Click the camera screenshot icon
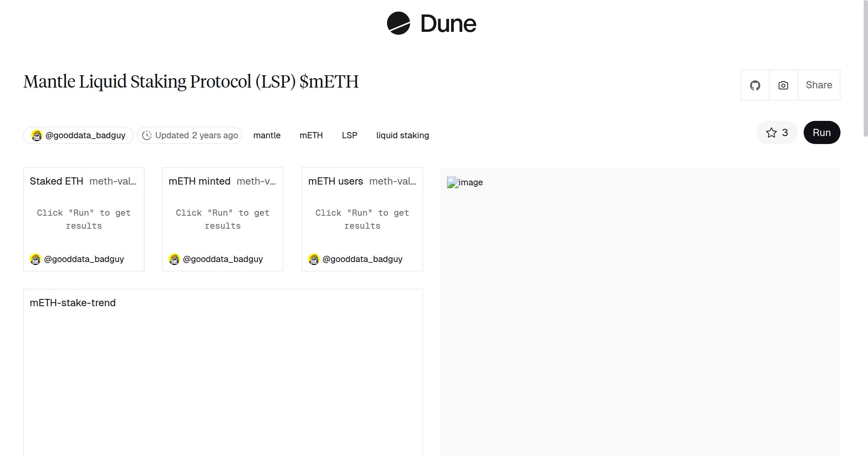 click(x=783, y=85)
